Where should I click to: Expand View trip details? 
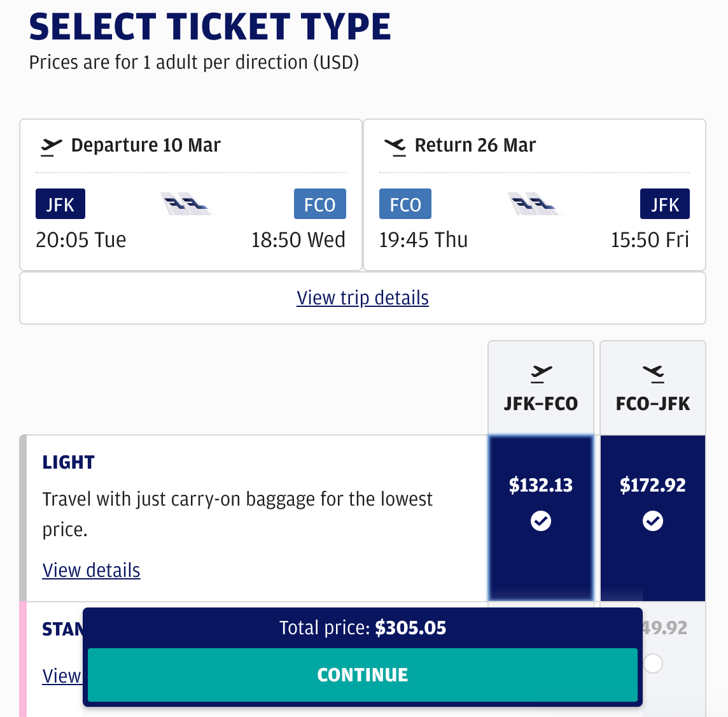(x=363, y=298)
